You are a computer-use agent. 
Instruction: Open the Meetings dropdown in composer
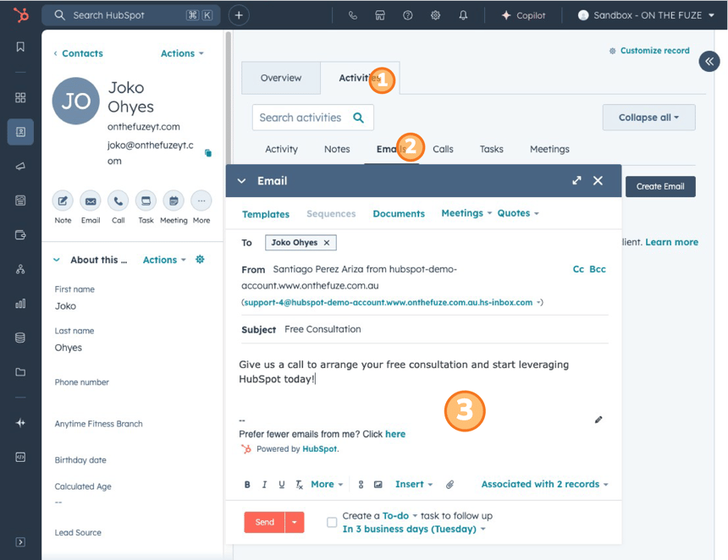tap(466, 213)
